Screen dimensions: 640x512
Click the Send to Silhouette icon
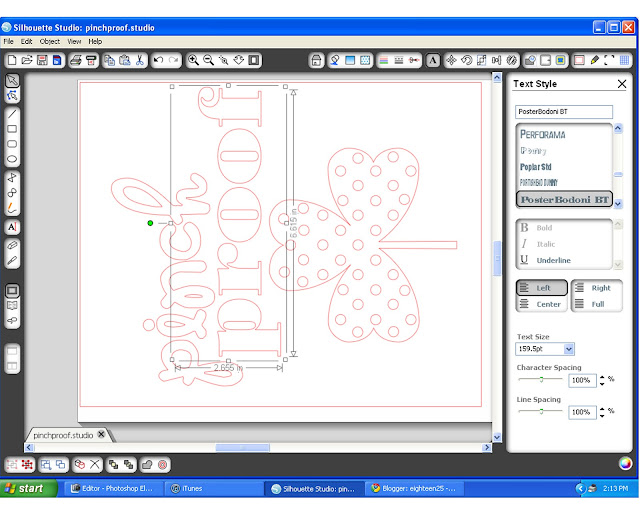click(x=91, y=60)
